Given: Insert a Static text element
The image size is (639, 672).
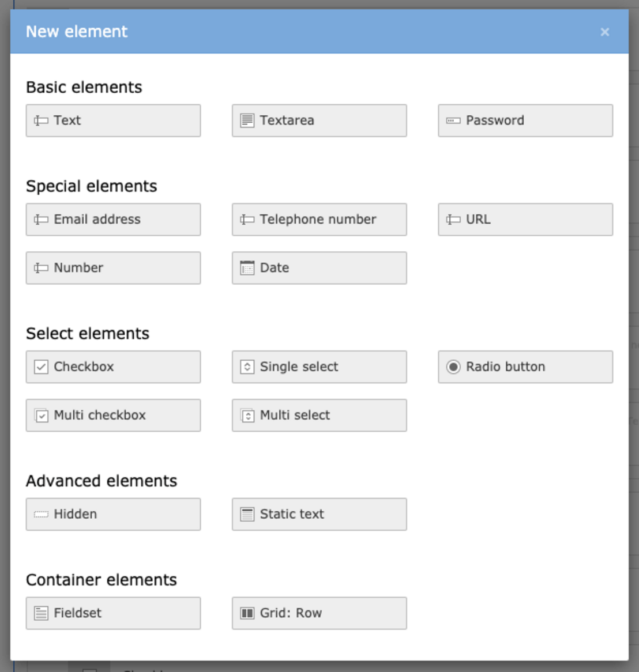Looking at the screenshot, I should [319, 514].
